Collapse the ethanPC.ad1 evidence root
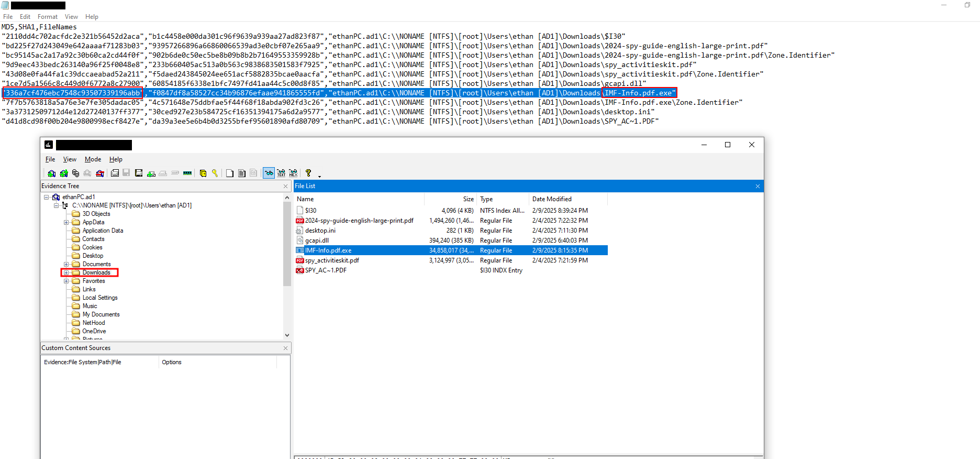 (47, 197)
